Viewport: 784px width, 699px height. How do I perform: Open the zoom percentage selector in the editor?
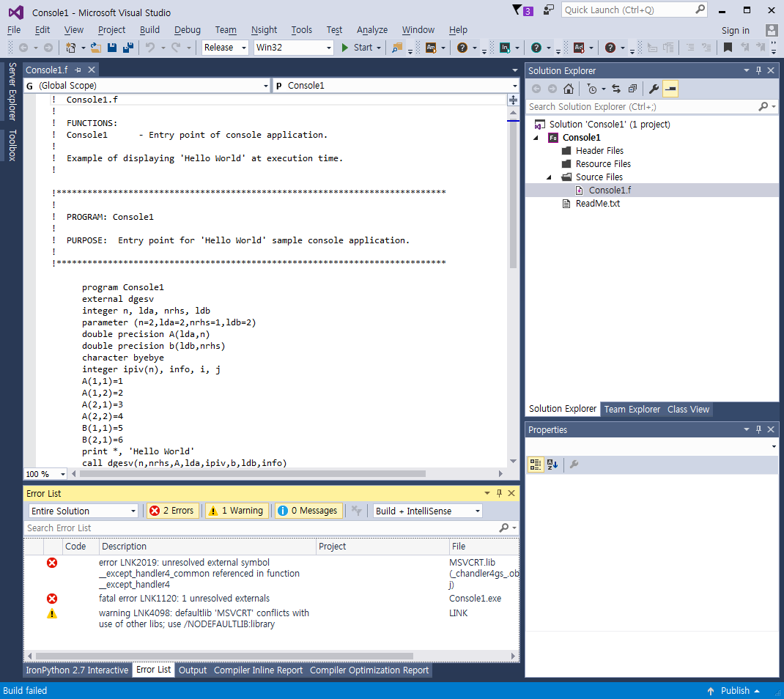44,473
